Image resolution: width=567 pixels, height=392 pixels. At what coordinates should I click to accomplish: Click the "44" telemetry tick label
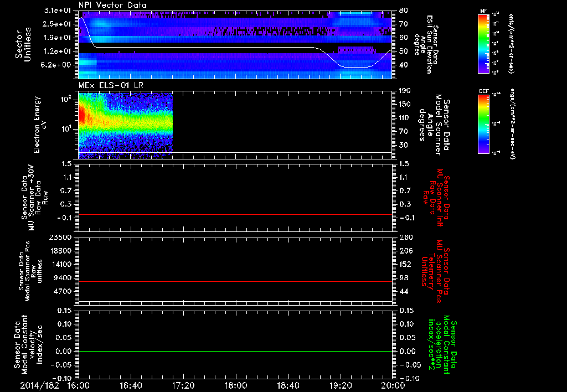click(x=404, y=291)
